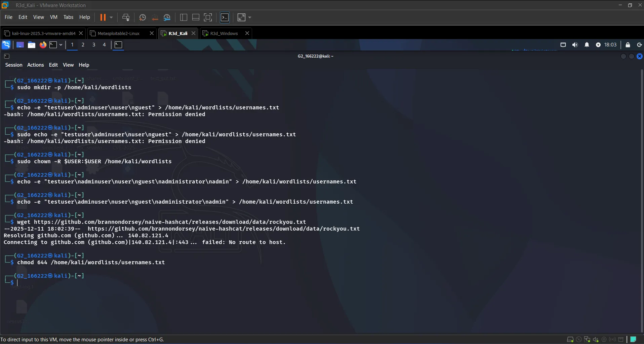Open the volume control in Kali panel

575,45
